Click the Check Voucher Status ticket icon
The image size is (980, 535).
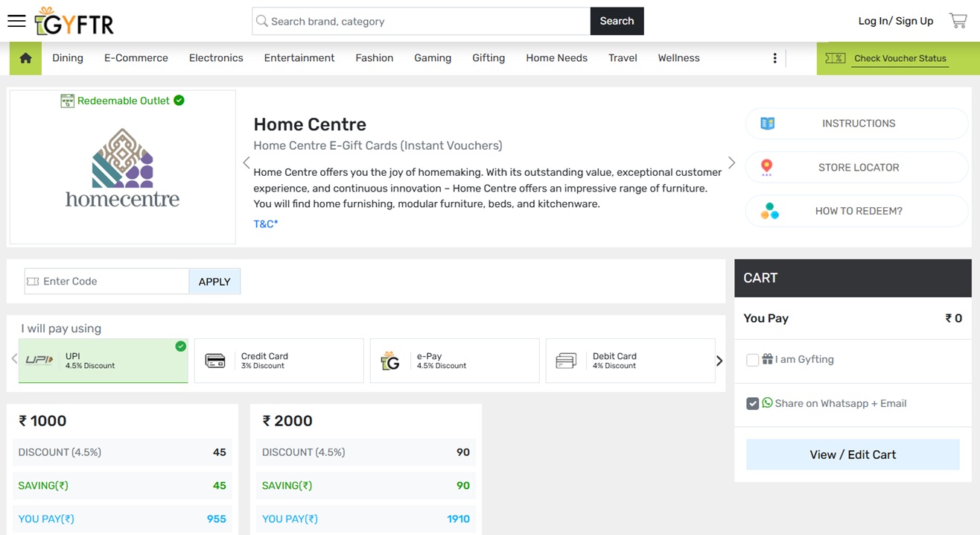tap(835, 58)
